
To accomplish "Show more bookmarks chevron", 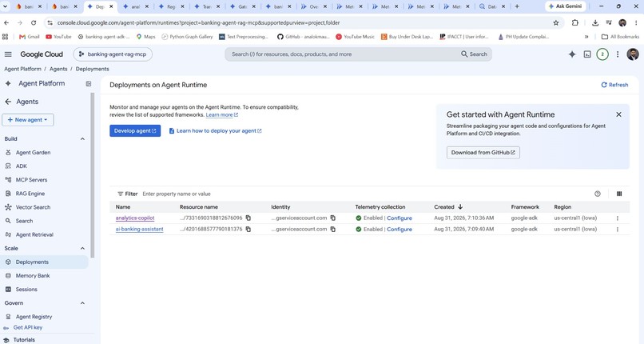I will pos(586,37).
